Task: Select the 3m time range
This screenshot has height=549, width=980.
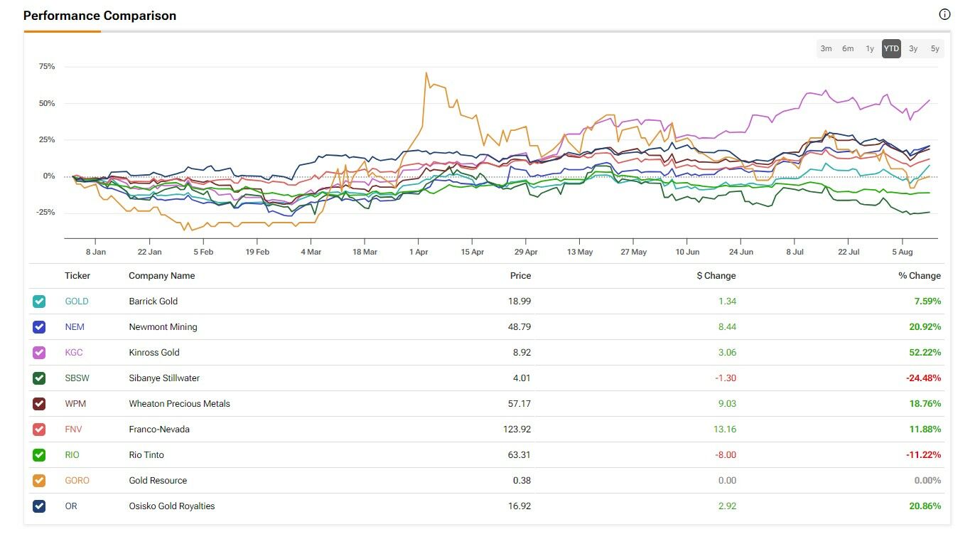Action: 826,49
